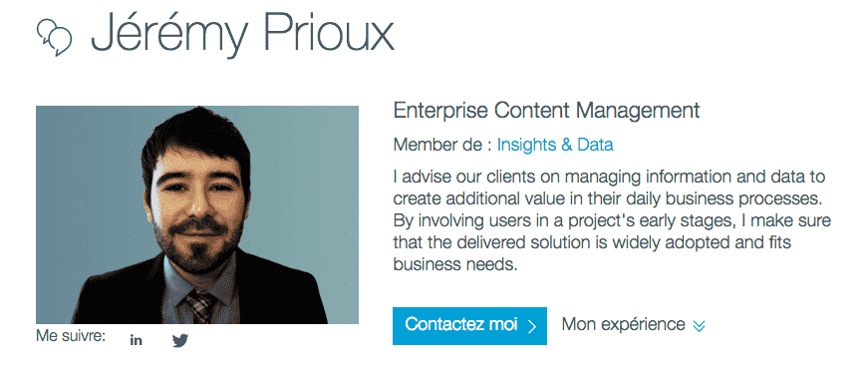
Task: Click the Me suivre label
Action: [x=71, y=335]
